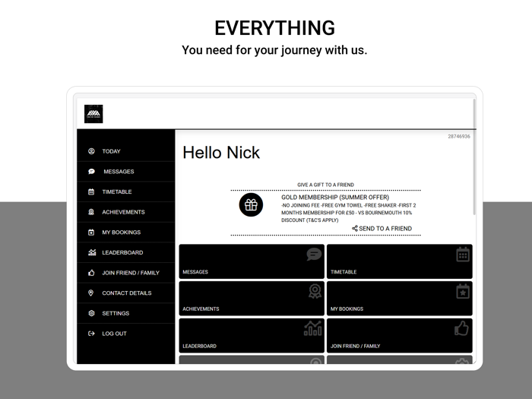
Task: Click the vertical scrollbar on the right
Action: (474, 157)
